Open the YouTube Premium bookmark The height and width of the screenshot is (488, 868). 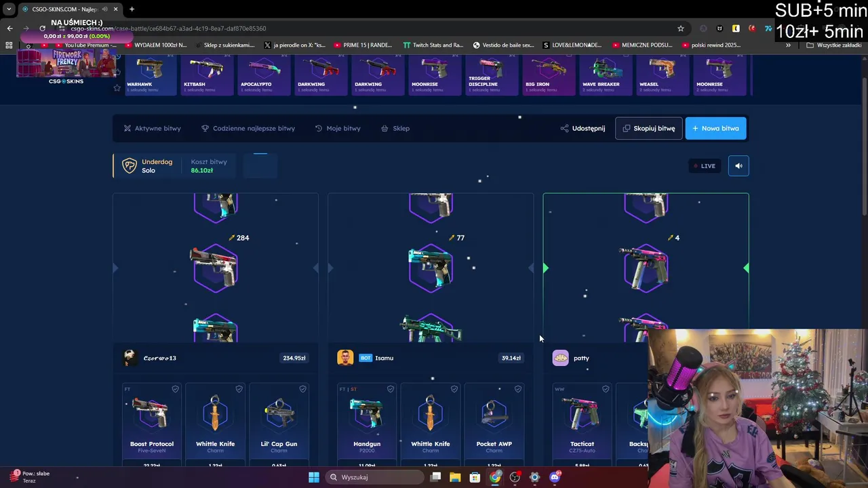(85, 45)
